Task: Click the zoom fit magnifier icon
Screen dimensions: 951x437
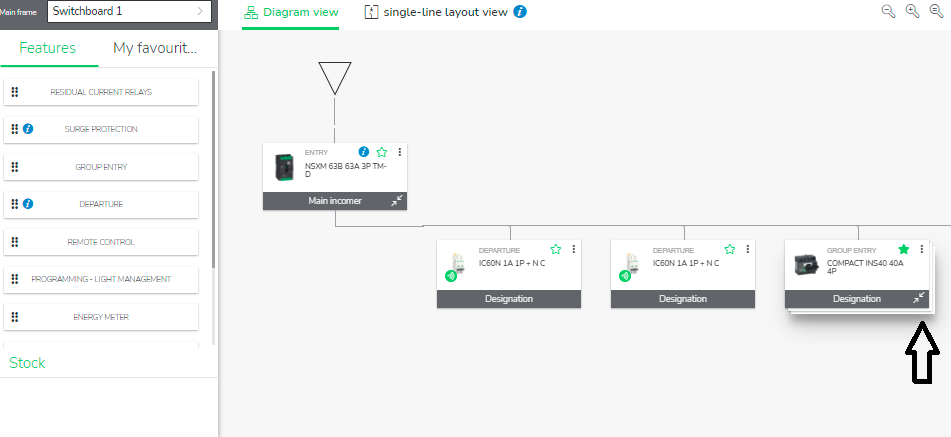Action: point(937,11)
